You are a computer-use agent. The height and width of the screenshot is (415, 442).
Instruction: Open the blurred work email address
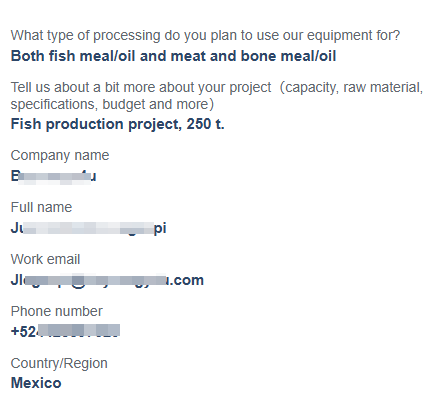pos(107,280)
